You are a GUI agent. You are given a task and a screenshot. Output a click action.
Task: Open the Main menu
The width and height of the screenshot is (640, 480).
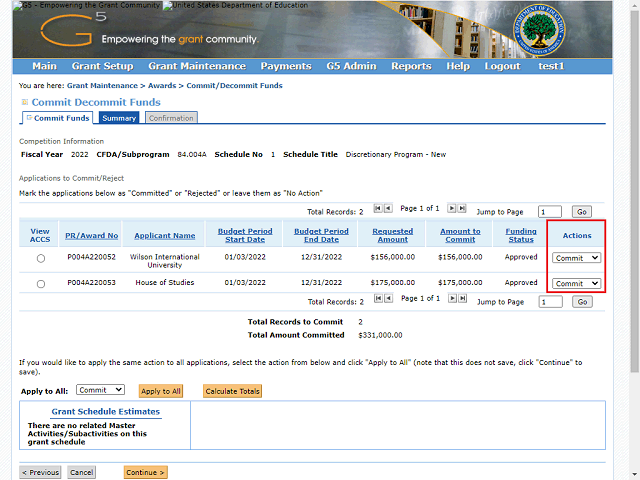(44, 66)
